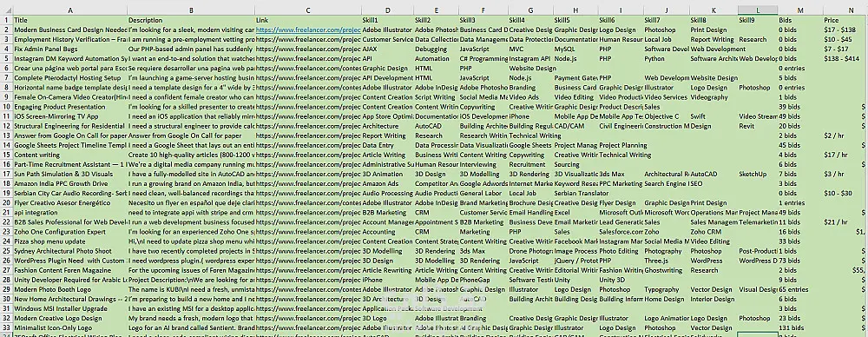Select the "Content writing" title cell

click(70, 155)
